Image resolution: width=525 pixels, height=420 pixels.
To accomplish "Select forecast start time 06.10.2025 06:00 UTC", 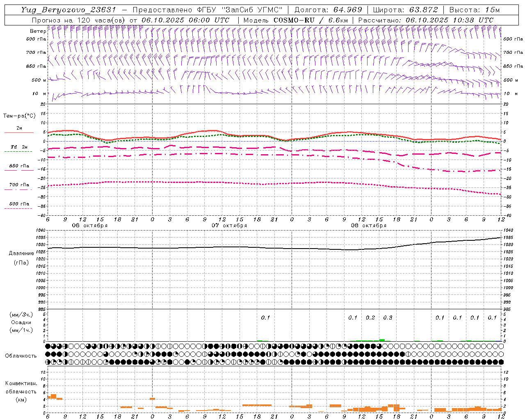I will click(x=185, y=20).
